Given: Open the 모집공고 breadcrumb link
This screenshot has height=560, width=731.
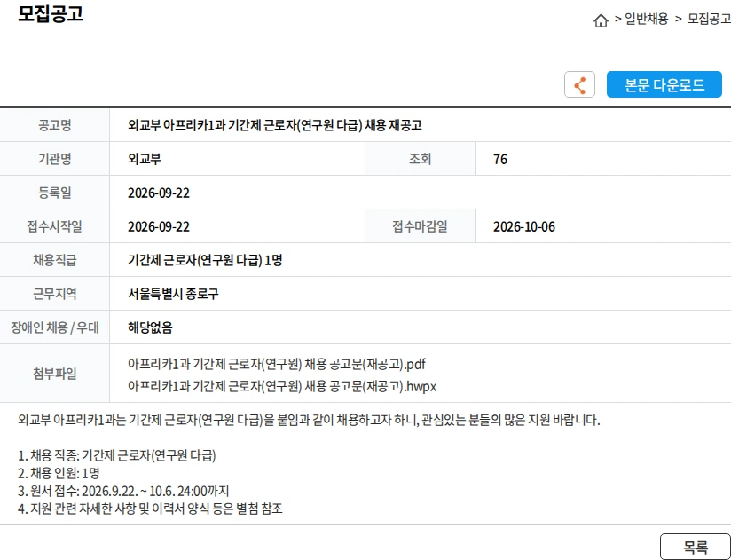Looking at the screenshot, I should pos(709,20).
